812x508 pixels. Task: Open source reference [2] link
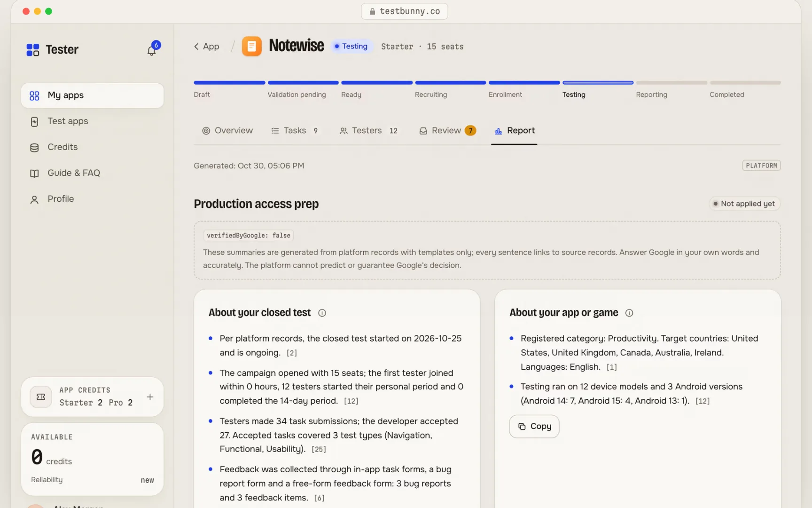click(x=292, y=353)
